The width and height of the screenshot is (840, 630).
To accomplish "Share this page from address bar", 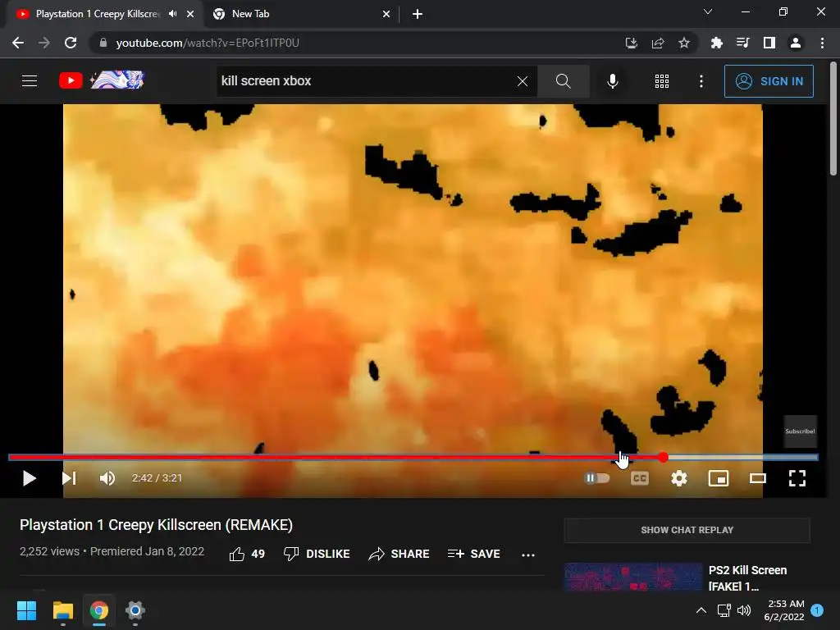I will [x=658, y=43].
